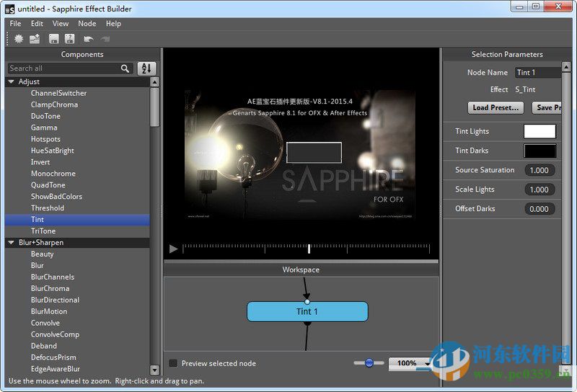
Task: Select Threshold component
Action: [48, 208]
